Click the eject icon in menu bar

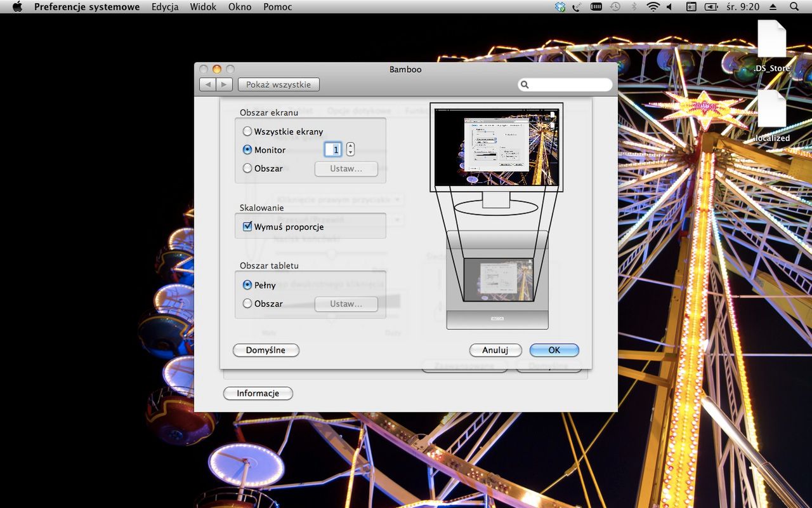pos(773,7)
